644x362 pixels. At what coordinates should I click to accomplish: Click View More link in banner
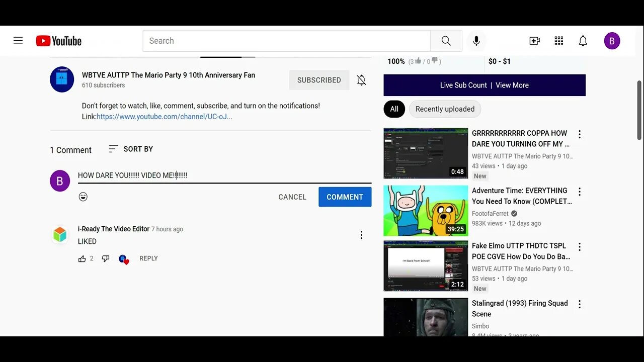pyautogui.click(x=512, y=85)
